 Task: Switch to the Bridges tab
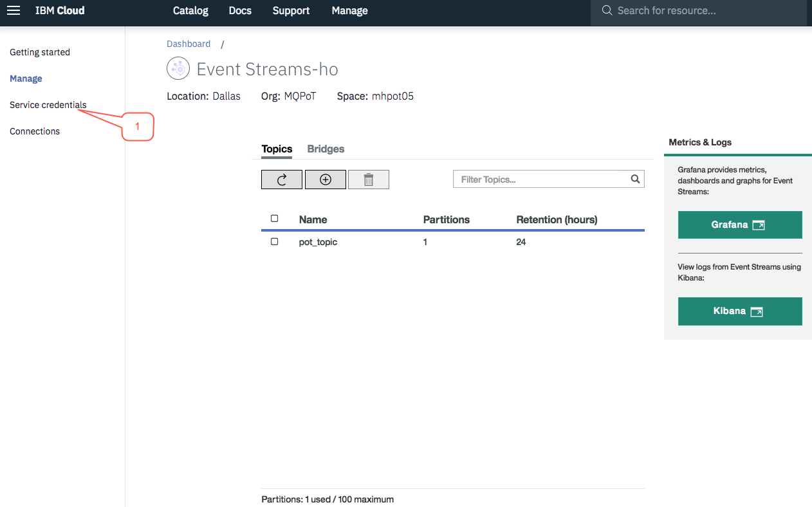tap(326, 149)
